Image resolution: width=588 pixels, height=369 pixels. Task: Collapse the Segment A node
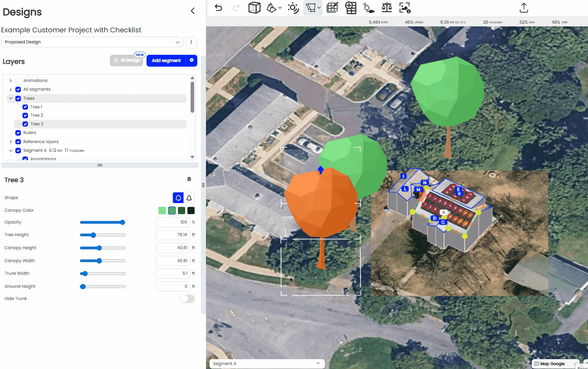[11, 151]
